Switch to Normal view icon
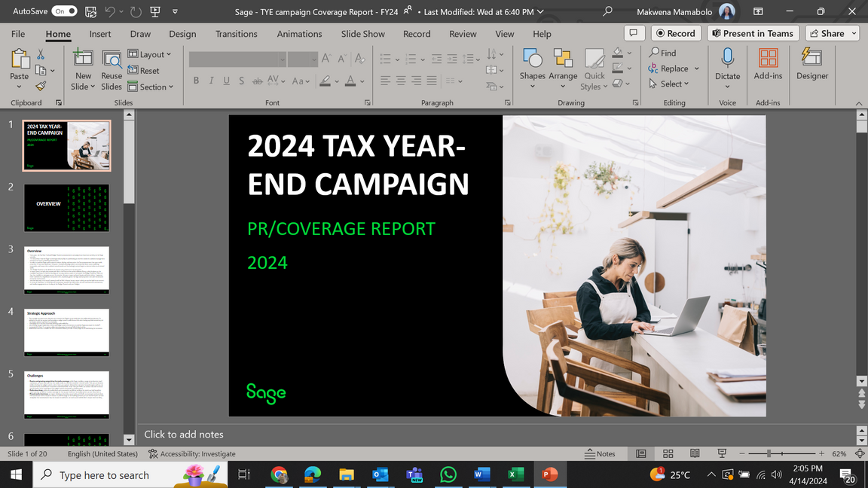Image resolution: width=868 pixels, height=488 pixels. (x=641, y=453)
